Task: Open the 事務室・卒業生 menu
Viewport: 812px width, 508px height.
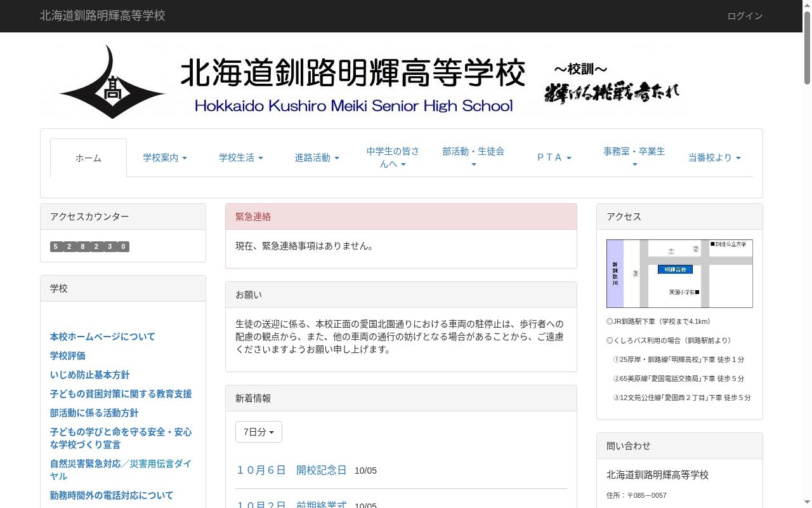Action: 634,157
